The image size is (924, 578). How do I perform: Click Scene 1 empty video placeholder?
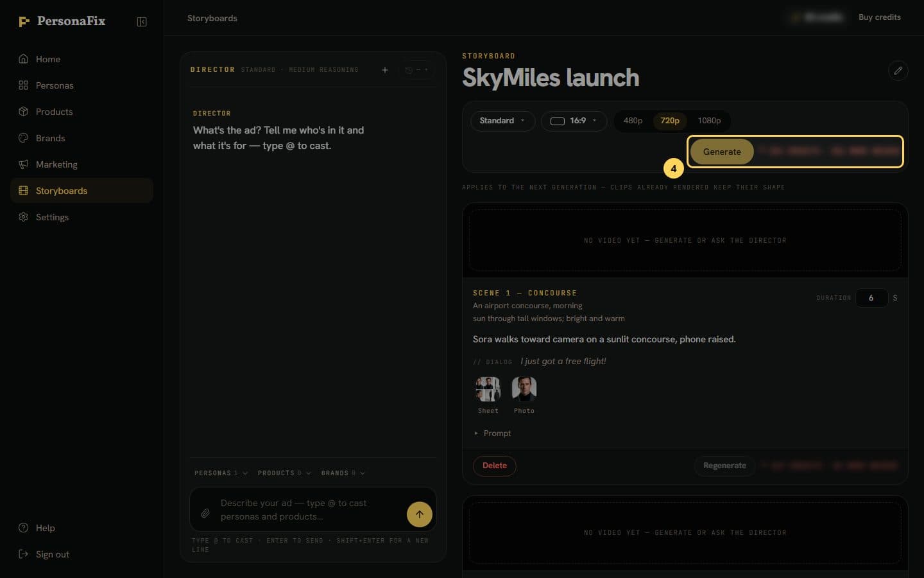pyautogui.click(x=685, y=240)
